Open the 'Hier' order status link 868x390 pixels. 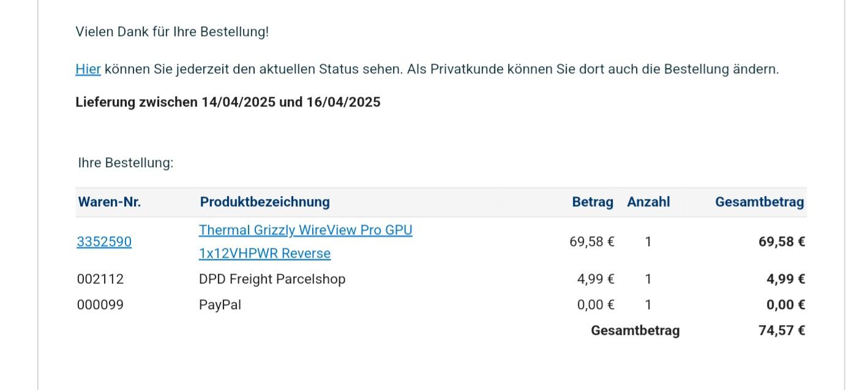coord(88,69)
